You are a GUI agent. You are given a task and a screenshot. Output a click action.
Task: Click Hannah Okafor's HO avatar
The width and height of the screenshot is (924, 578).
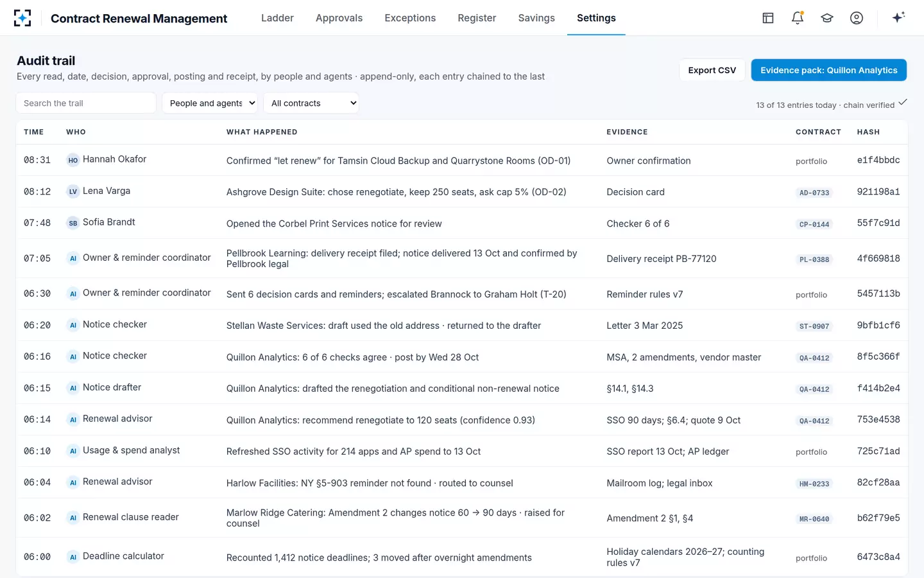click(x=73, y=161)
